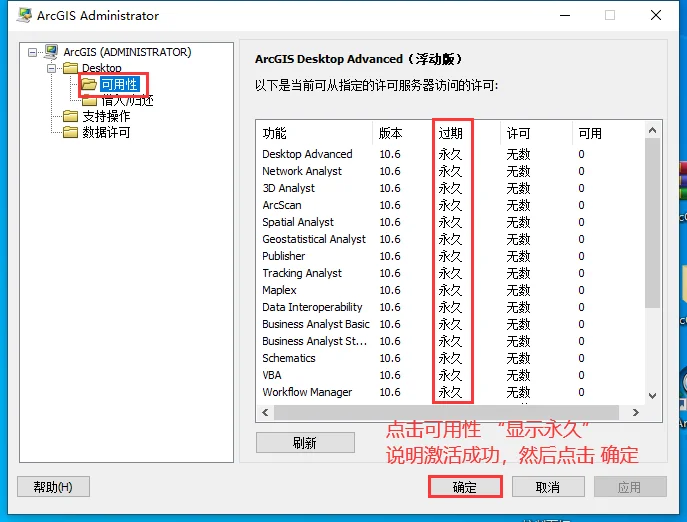Select the 数据许可 tree item
The width and height of the screenshot is (687, 522).
coord(106,132)
